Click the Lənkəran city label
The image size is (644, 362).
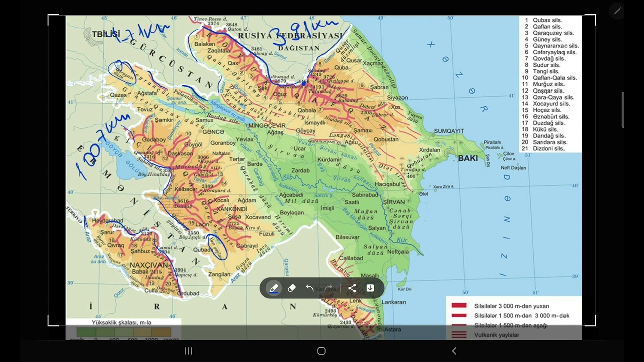tap(394, 302)
